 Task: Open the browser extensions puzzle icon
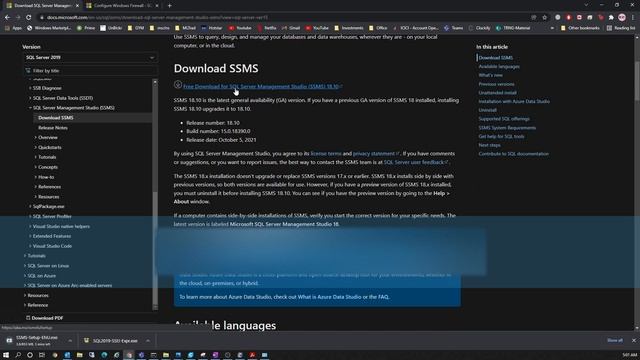611,18
